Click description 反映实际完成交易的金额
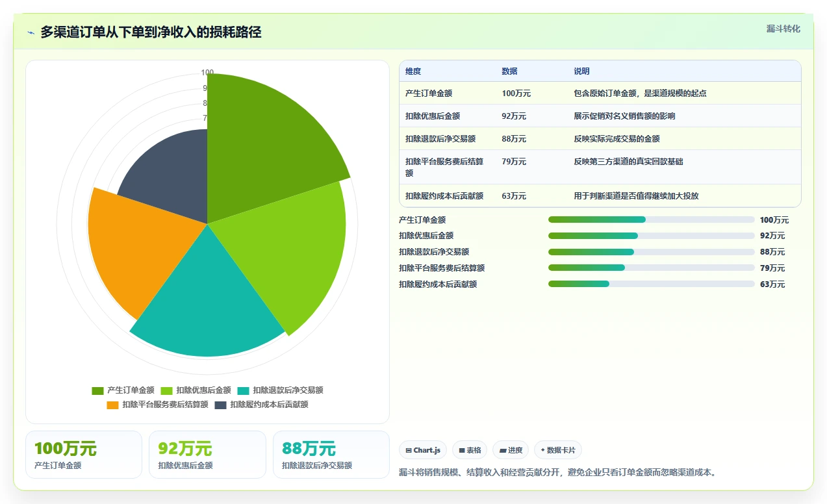 click(617, 139)
